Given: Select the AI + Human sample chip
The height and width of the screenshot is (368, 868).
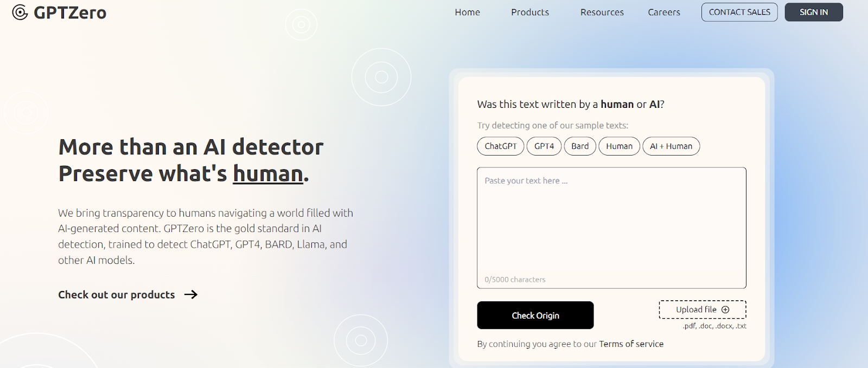Looking at the screenshot, I should pyautogui.click(x=671, y=146).
